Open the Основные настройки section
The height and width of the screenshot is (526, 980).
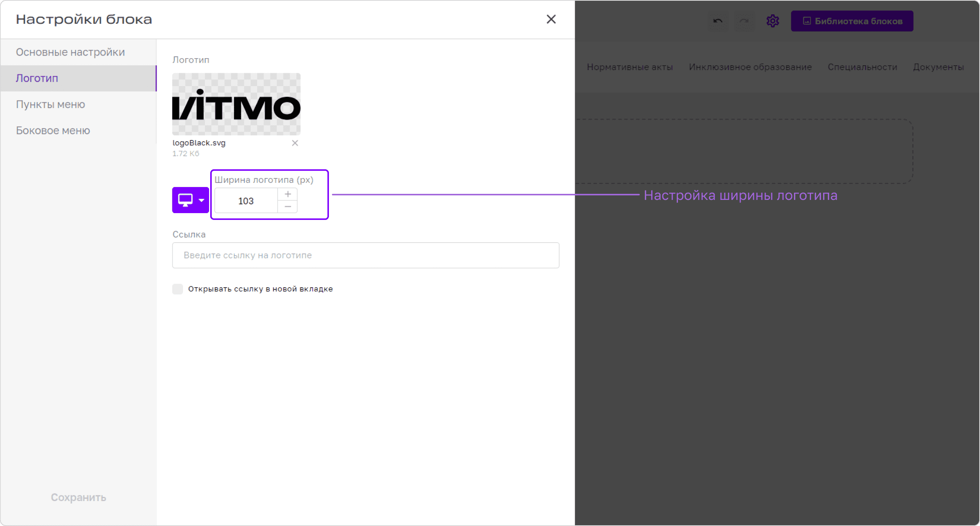point(78,52)
